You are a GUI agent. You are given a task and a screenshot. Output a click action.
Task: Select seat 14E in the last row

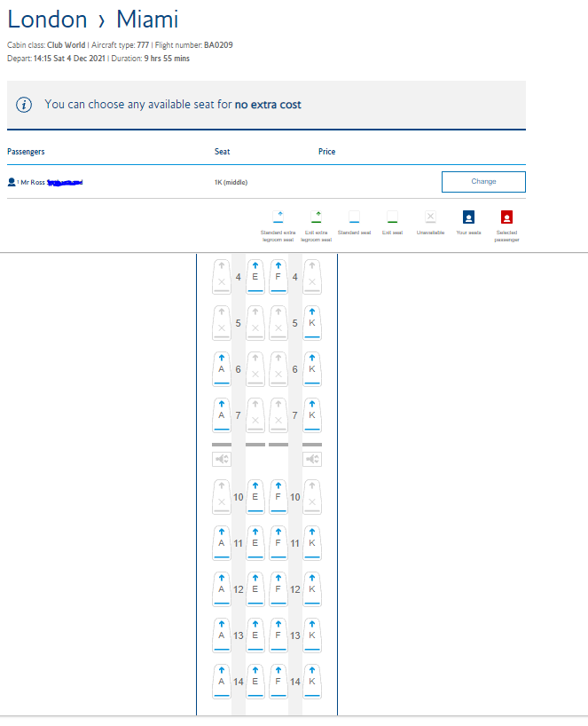[255, 682]
